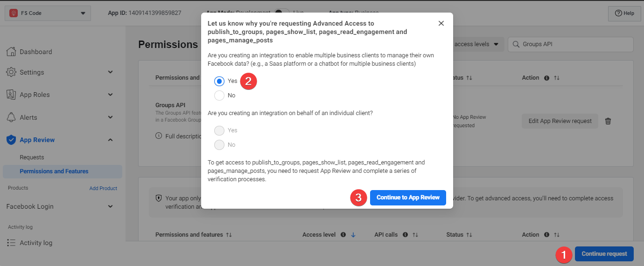Click the Activity log list icon
644x266 pixels.
point(11,243)
